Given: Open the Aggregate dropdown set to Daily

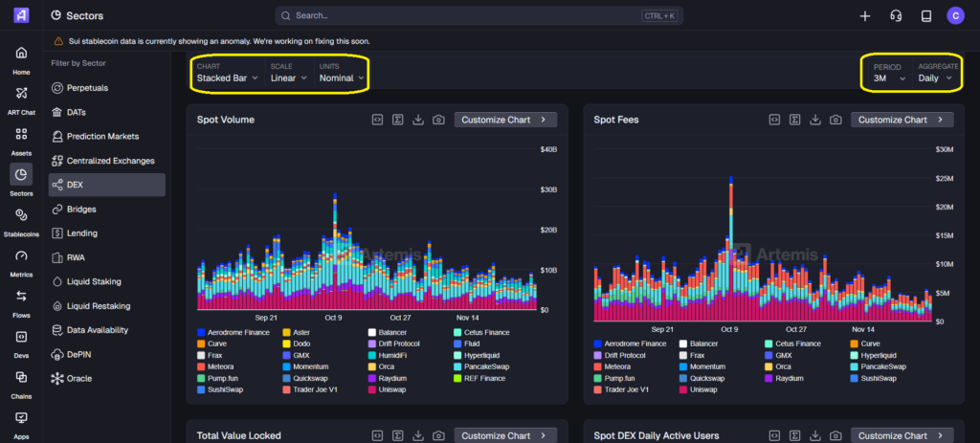Looking at the screenshot, I should tap(935, 78).
